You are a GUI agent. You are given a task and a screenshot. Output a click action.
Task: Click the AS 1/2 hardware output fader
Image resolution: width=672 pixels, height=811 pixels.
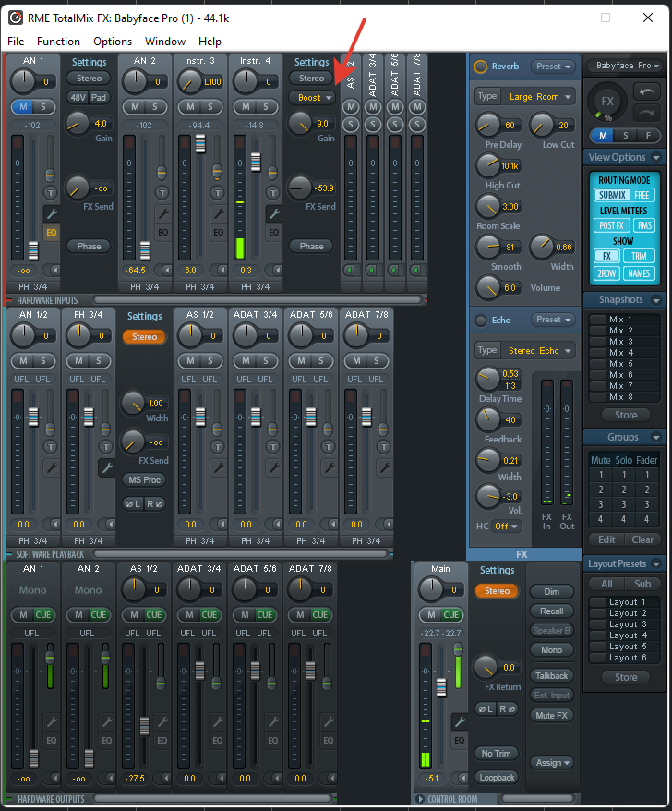tap(144, 726)
